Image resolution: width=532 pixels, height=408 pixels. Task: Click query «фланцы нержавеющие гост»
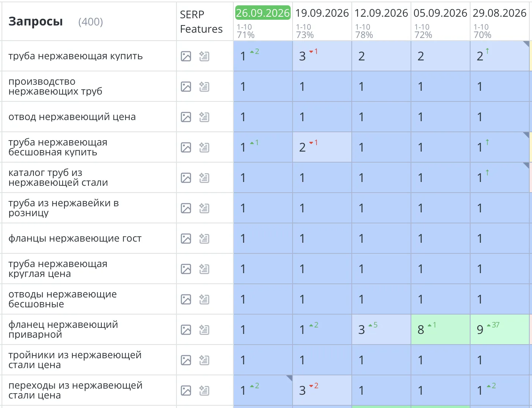pos(75,239)
